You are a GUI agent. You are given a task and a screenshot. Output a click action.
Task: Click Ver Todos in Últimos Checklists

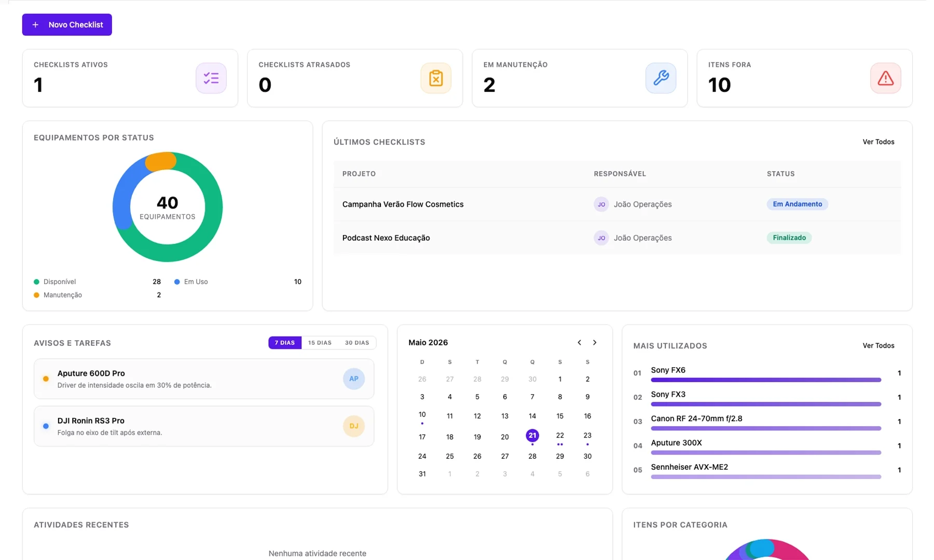click(x=878, y=142)
